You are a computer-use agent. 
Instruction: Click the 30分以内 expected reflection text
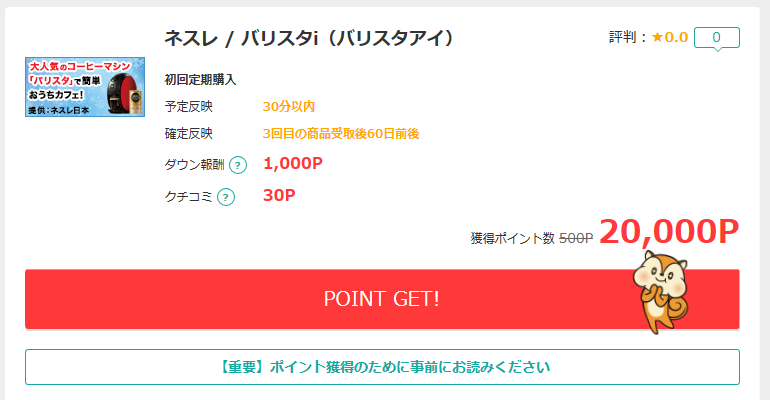tap(289, 107)
